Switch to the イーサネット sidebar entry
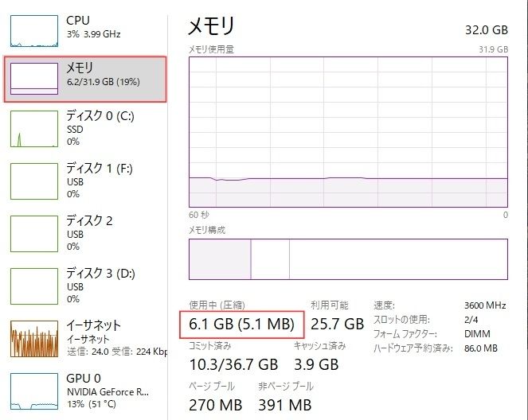Screen dimensions: 528x420 click(93, 325)
